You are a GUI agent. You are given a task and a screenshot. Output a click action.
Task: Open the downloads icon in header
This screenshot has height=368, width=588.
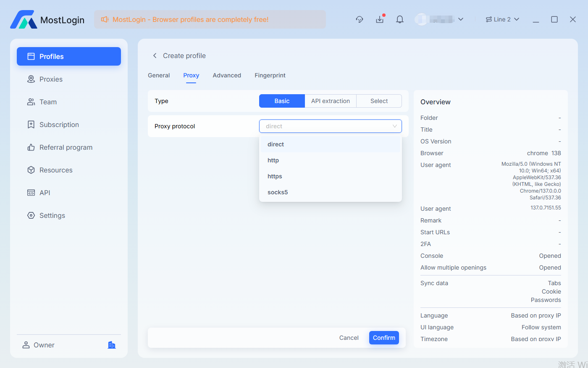click(380, 19)
